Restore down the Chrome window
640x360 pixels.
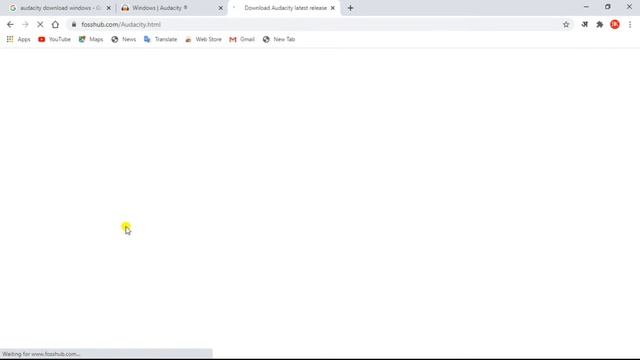tap(608, 7)
